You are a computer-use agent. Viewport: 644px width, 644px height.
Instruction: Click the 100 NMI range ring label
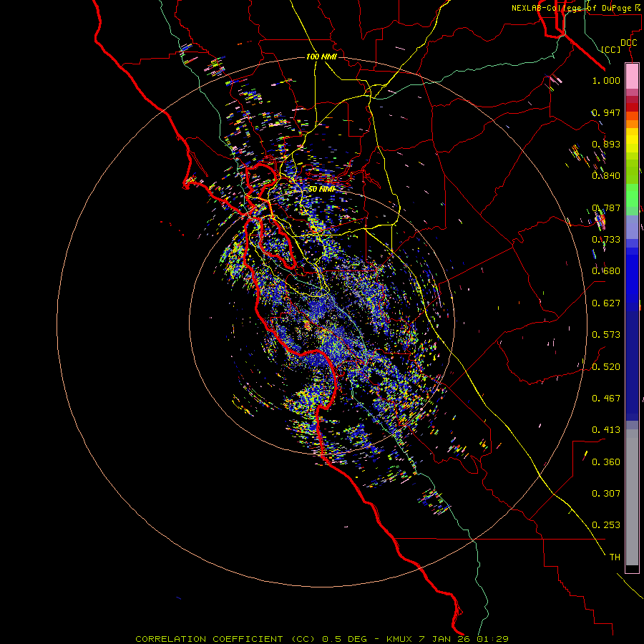tap(321, 57)
